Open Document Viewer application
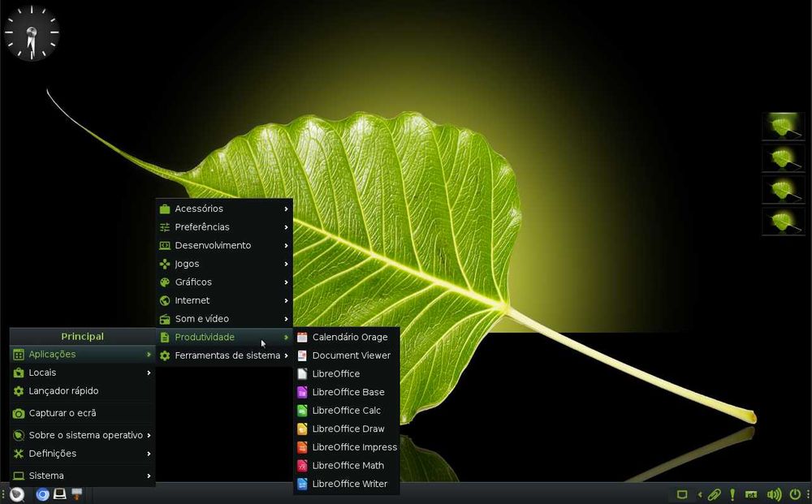 (x=347, y=355)
